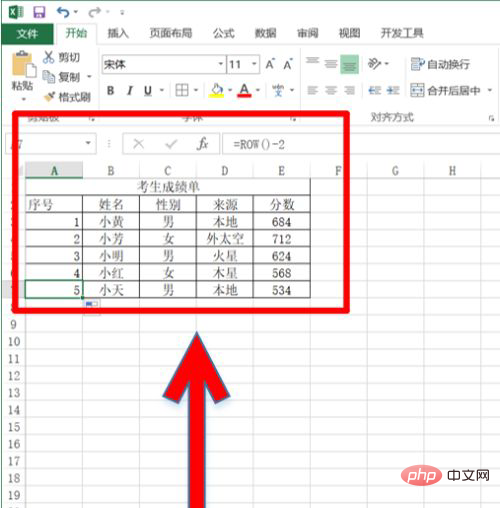This screenshot has width=500, height=508.
Task: Open Insert Function fx button
Action: coord(202,144)
